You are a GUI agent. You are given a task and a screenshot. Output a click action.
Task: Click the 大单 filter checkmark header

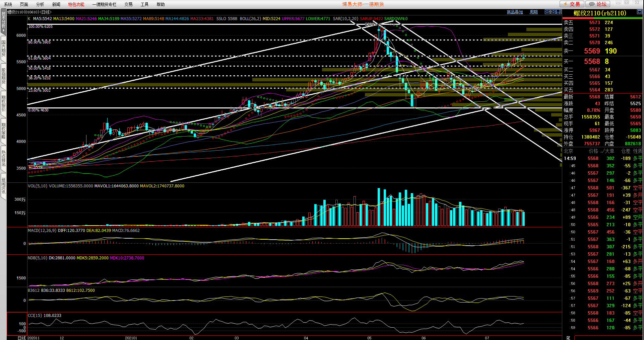click(607, 151)
